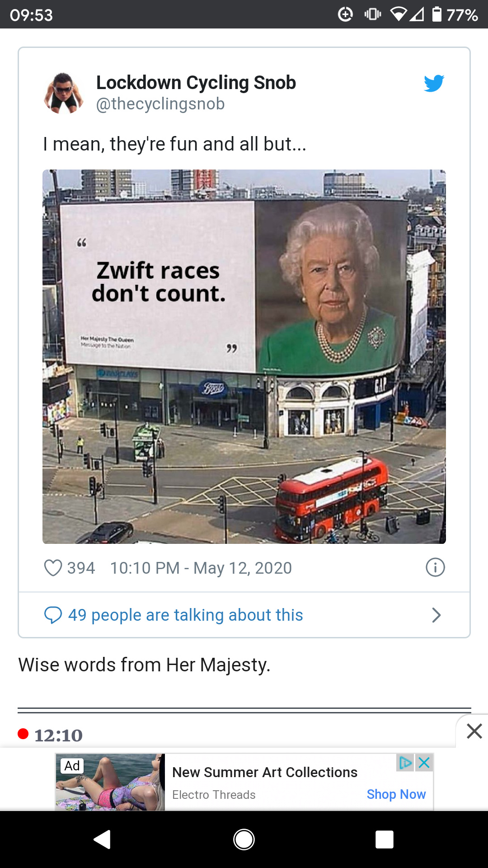Tap the ad thumbnail image
This screenshot has width=488, height=868.
110,782
